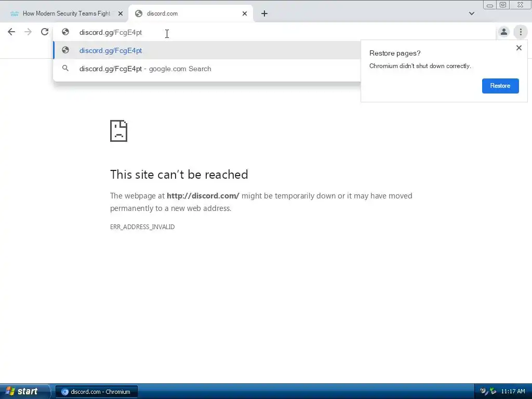
Task: Click globe icon of highlighted suggestion
Action: coord(65,50)
